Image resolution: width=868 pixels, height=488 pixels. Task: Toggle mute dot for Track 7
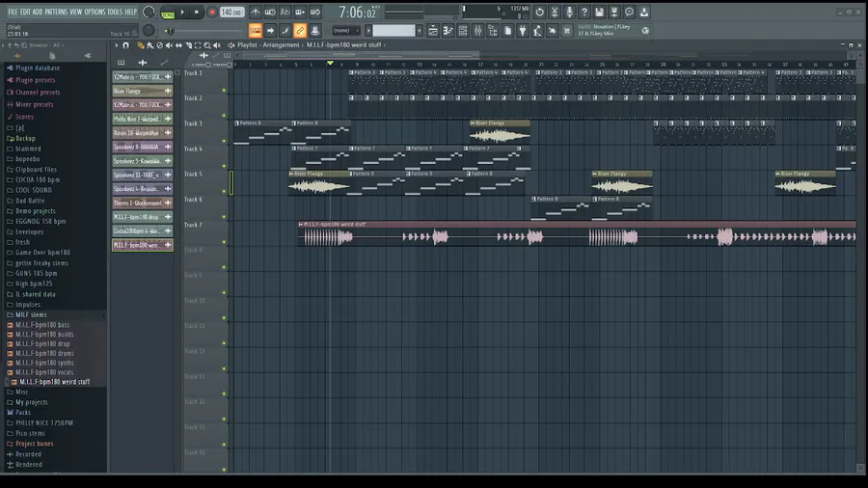(x=224, y=242)
